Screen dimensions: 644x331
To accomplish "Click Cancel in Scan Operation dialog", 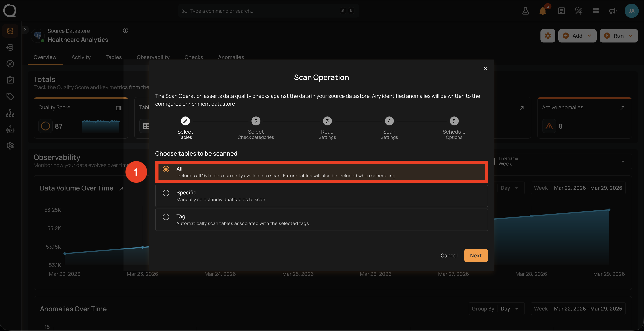I will pyautogui.click(x=449, y=256).
